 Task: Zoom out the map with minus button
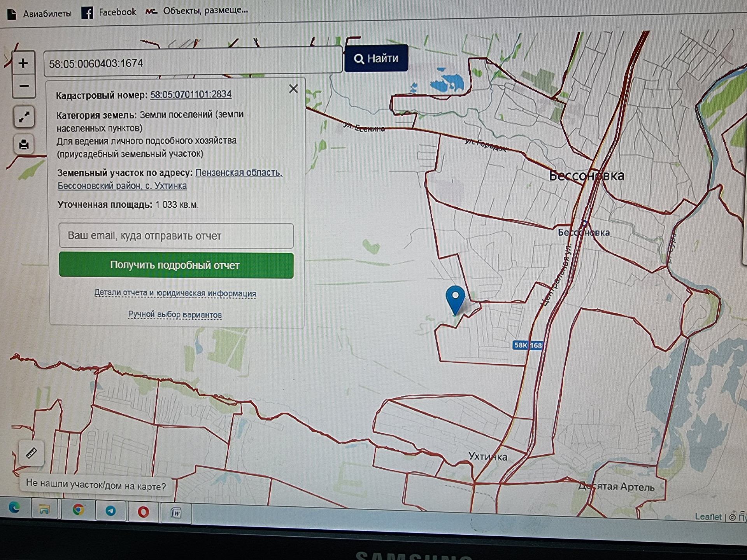24,86
